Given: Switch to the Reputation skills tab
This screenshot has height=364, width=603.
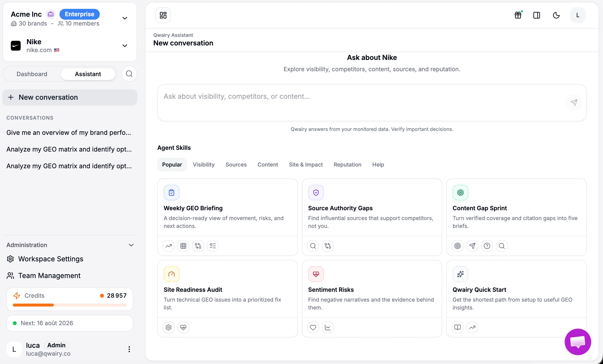Looking at the screenshot, I should click(x=347, y=165).
